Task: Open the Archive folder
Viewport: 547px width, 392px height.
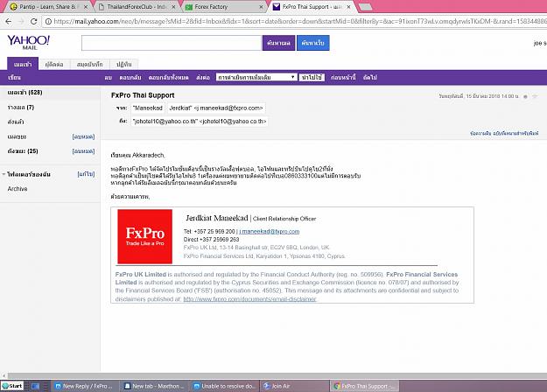Action: (18, 189)
